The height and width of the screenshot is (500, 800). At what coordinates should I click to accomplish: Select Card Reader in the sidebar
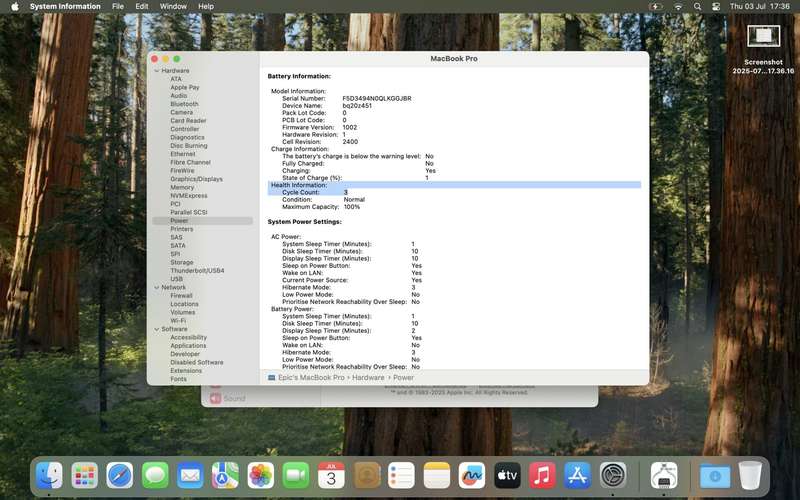tap(188, 120)
